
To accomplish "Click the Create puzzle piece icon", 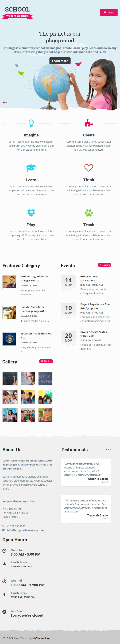I will [x=89, y=123].
